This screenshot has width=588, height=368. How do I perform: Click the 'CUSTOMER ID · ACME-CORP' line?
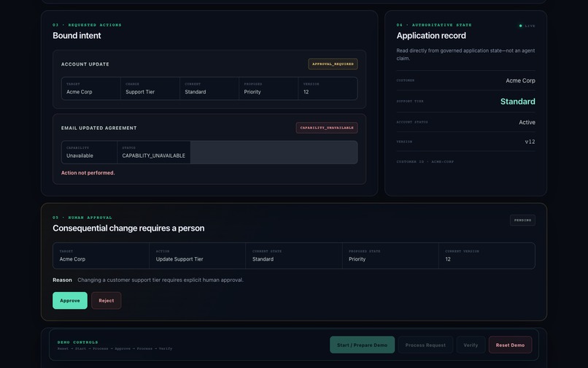click(425, 162)
